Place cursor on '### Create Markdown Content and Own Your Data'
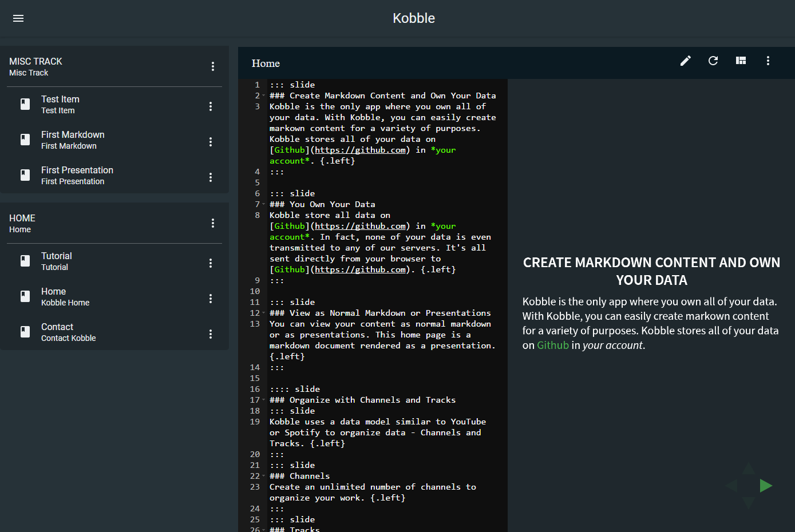This screenshot has width=795, height=532. [383, 96]
